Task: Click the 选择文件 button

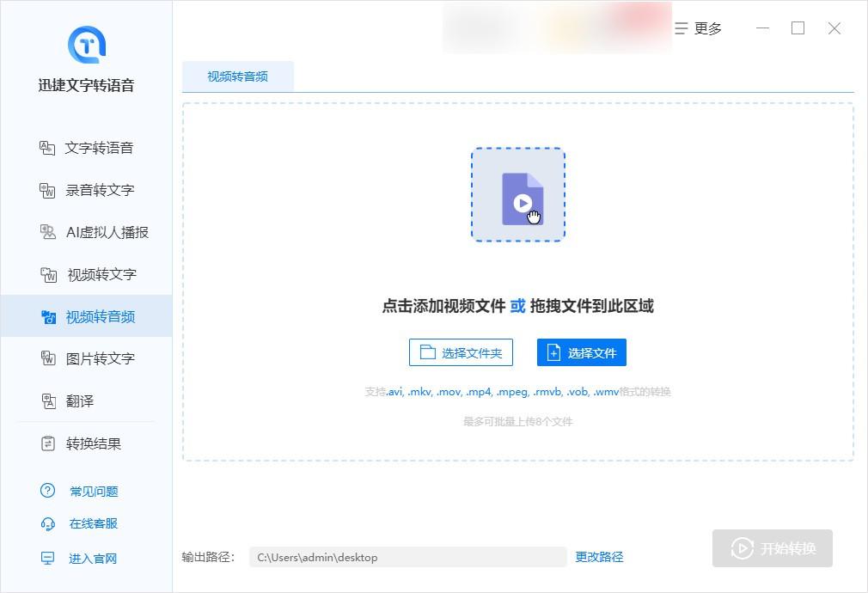Action: click(x=581, y=352)
